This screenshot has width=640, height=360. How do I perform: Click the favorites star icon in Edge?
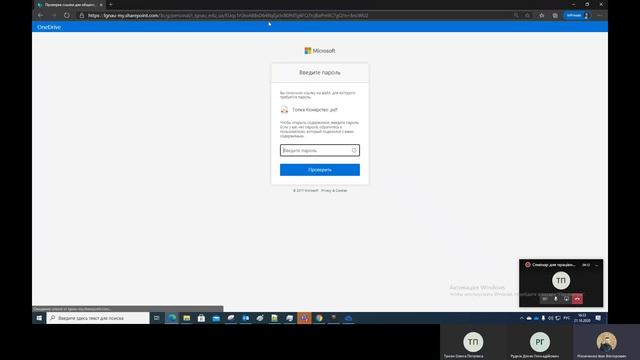(542, 16)
